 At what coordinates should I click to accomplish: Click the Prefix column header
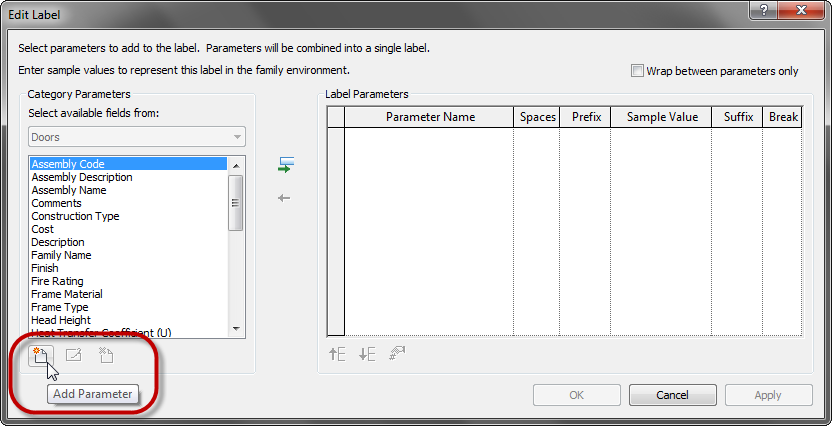[586, 117]
